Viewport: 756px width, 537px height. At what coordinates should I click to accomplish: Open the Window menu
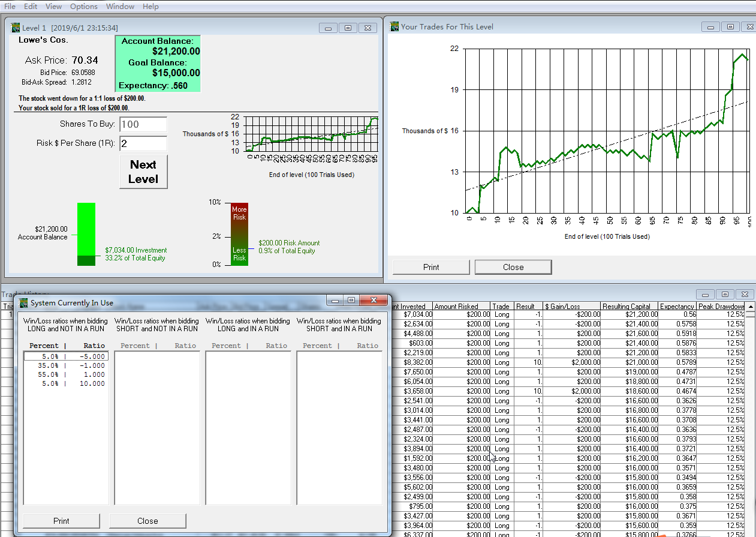coord(120,6)
